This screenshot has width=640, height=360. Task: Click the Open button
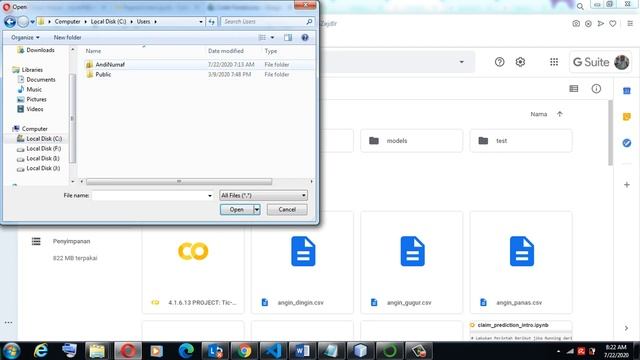pyautogui.click(x=237, y=210)
